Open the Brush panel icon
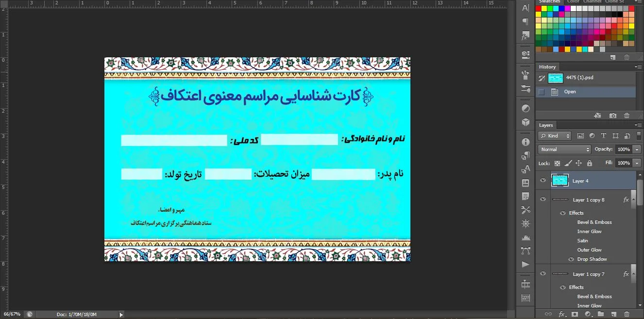 [525, 75]
